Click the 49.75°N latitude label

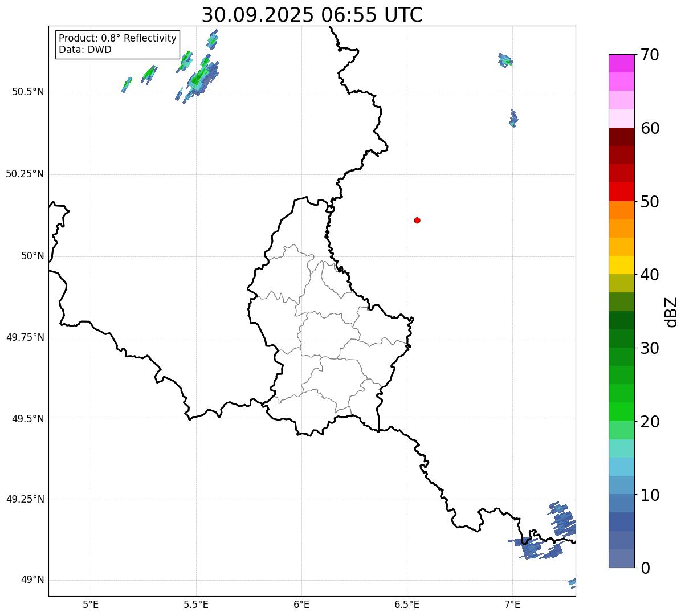(x=25, y=337)
